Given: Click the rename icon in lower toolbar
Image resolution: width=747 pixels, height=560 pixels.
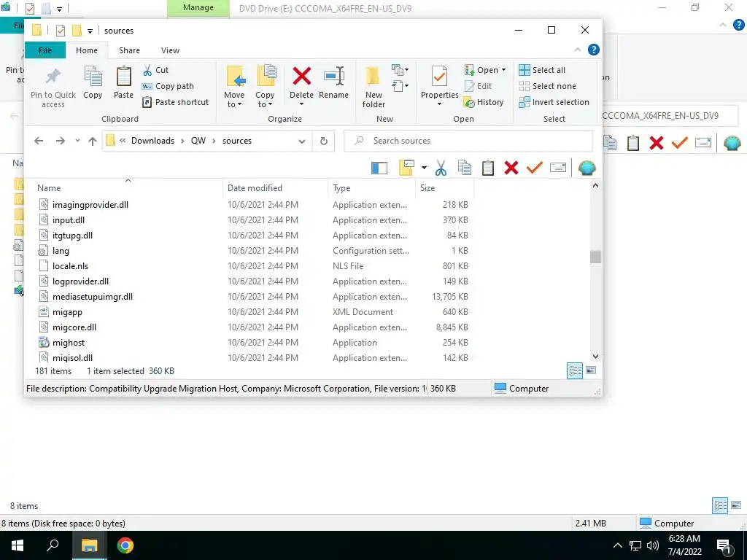Looking at the screenshot, I should [558, 168].
